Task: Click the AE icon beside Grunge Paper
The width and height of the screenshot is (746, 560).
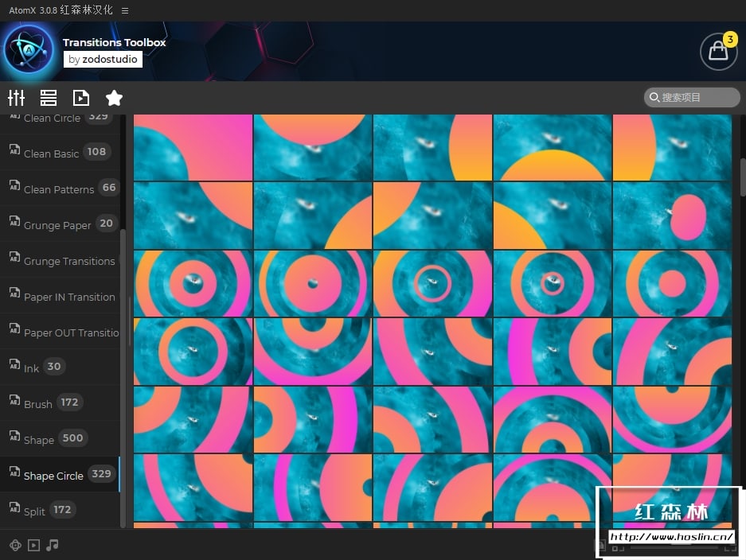Action: point(15,221)
